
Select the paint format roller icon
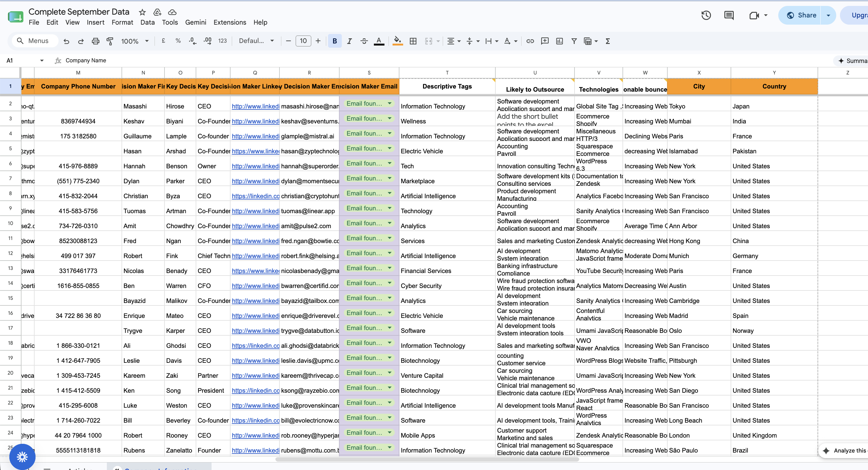point(110,41)
